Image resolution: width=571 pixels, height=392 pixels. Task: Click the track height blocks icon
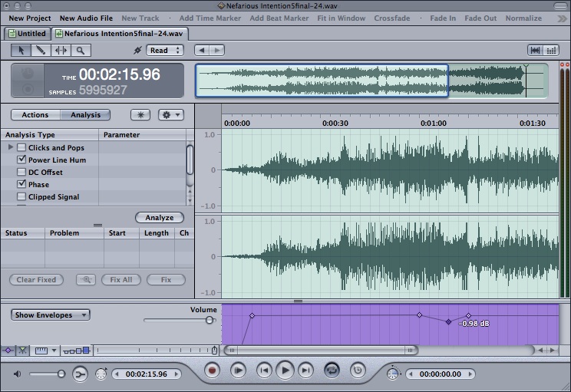click(76, 351)
